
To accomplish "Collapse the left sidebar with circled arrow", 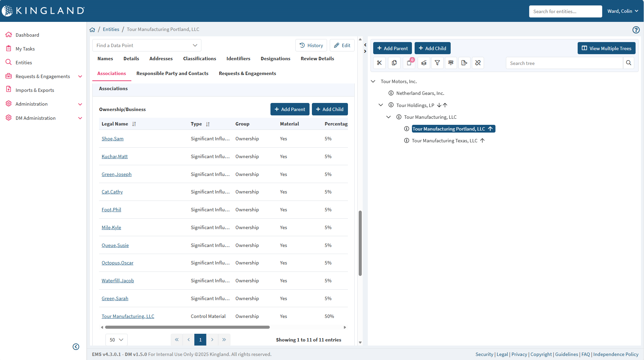I will (x=76, y=347).
